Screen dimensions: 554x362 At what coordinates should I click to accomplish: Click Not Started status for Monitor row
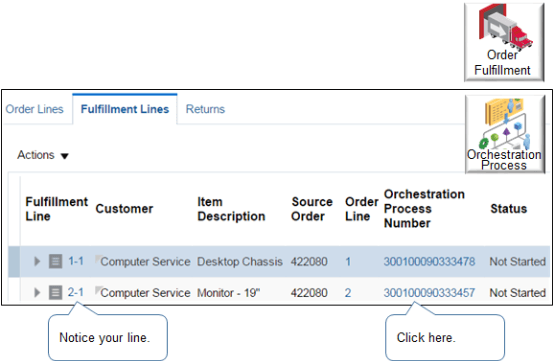[518, 293]
